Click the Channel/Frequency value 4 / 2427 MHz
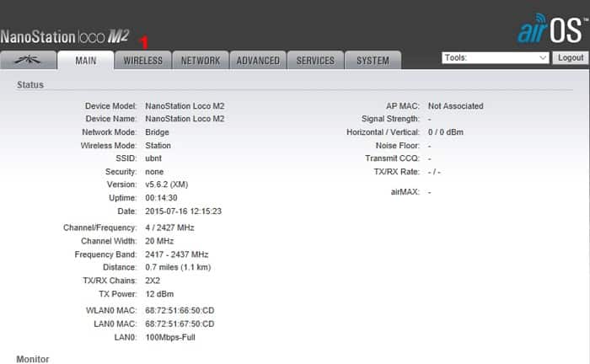This screenshot has height=364, width=590. 169,227
